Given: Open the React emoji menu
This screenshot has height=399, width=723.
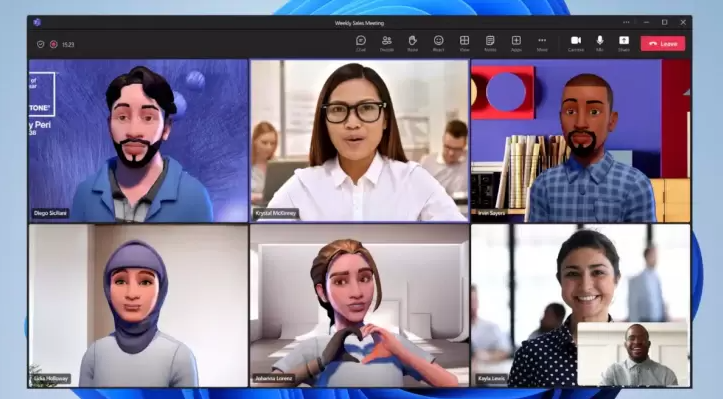Looking at the screenshot, I should pyautogui.click(x=439, y=44).
